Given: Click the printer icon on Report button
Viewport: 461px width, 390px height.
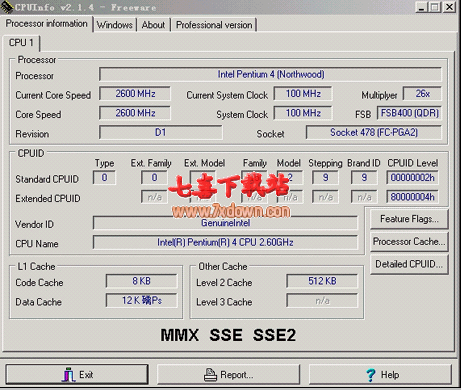Looking at the screenshot, I should pyautogui.click(x=210, y=375).
